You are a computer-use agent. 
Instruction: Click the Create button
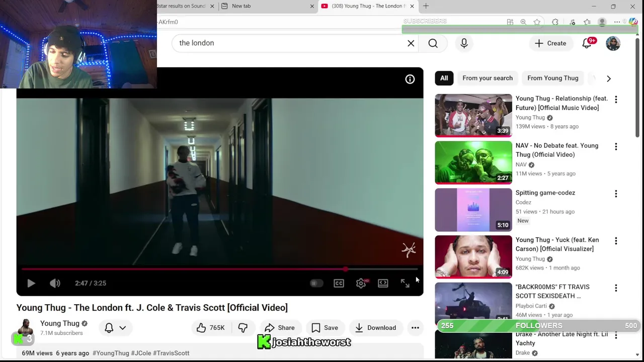click(x=550, y=43)
